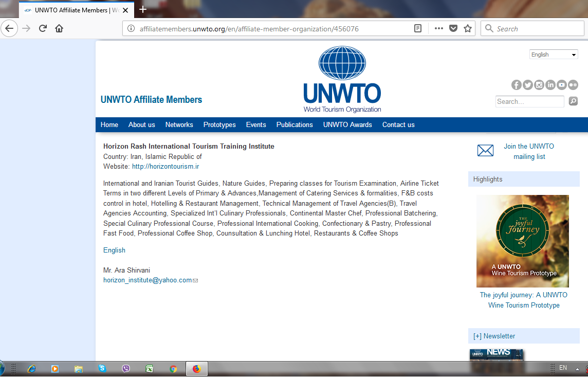This screenshot has width=588, height=377.
Task: Click the site search magnifier button
Action: click(573, 101)
